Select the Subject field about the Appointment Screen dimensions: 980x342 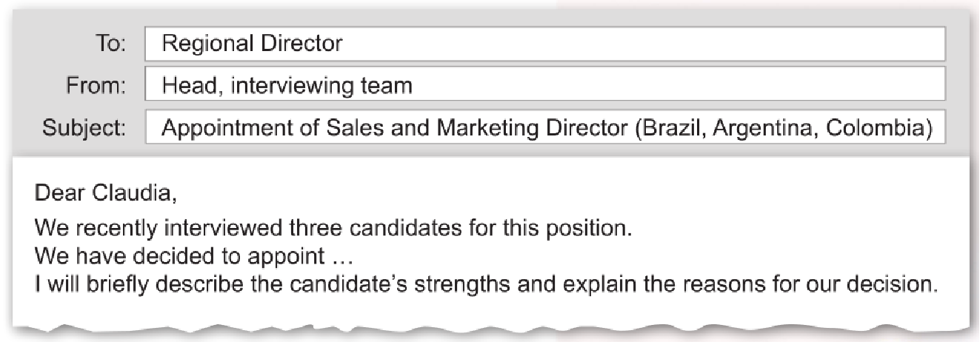pos(544,127)
